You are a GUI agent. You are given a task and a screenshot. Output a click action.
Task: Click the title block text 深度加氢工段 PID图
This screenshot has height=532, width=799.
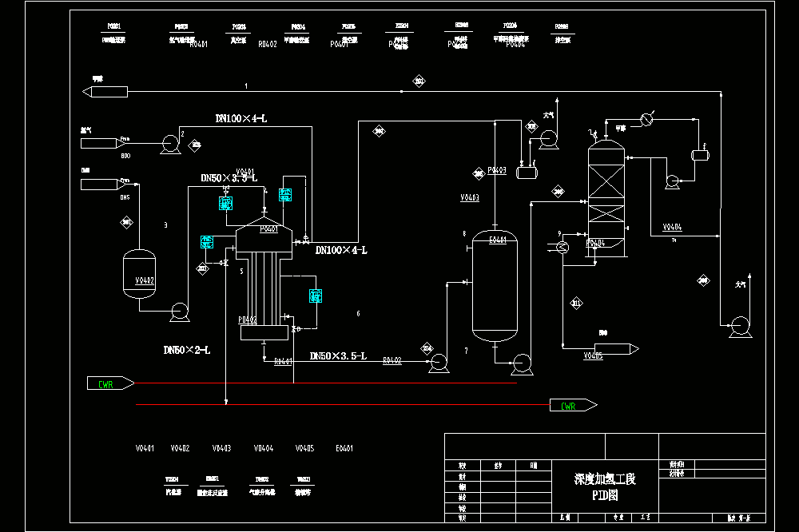(605, 486)
